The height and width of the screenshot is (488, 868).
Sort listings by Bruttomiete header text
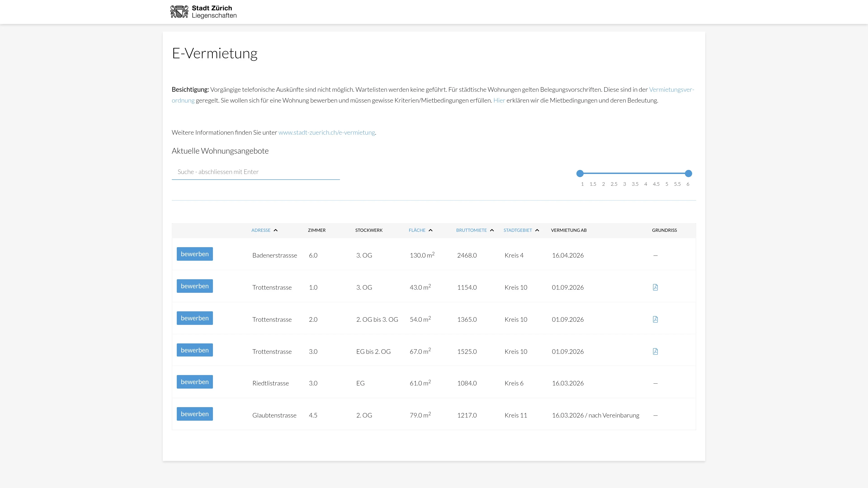pos(471,230)
